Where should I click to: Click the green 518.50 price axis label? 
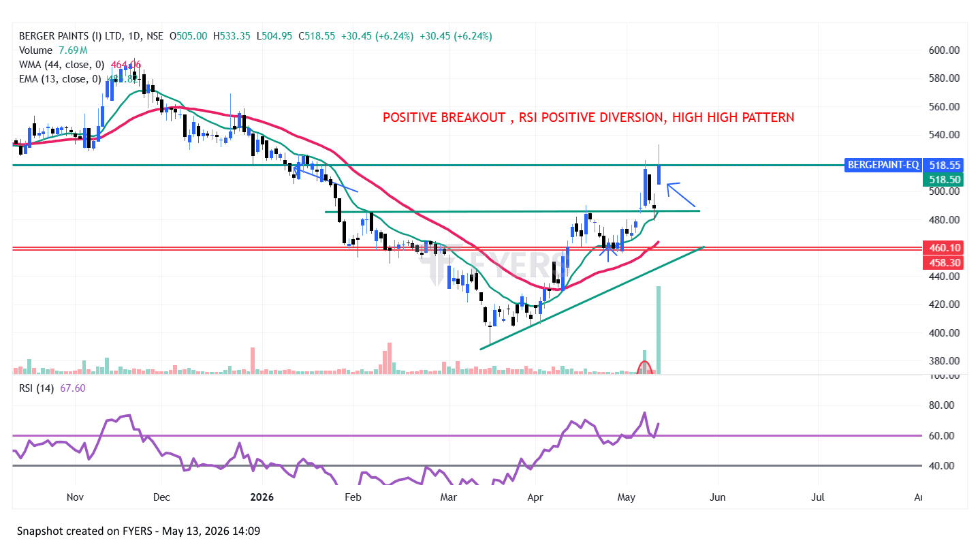pyautogui.click(x=942, y=179)
